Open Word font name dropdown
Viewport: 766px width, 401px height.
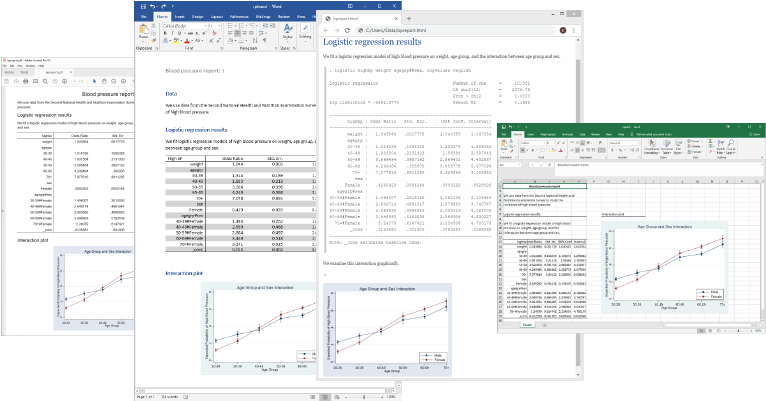206,25
